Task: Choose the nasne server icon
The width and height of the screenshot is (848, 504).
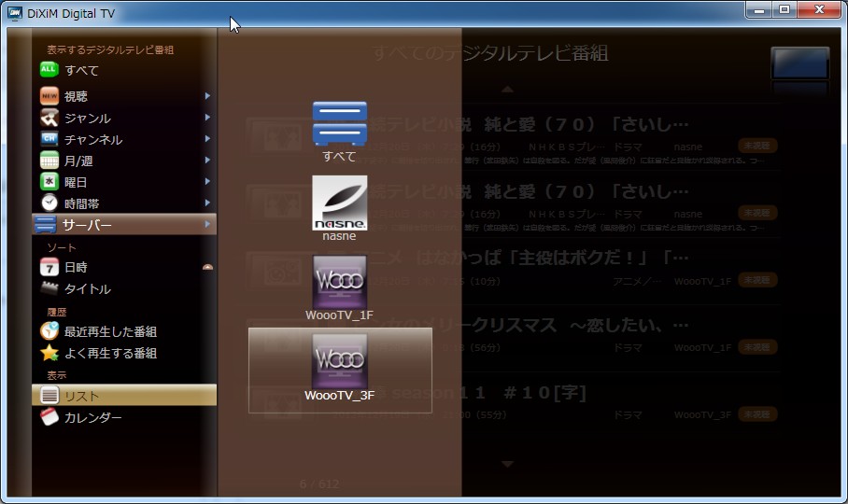Action: (x=340, y=203)
